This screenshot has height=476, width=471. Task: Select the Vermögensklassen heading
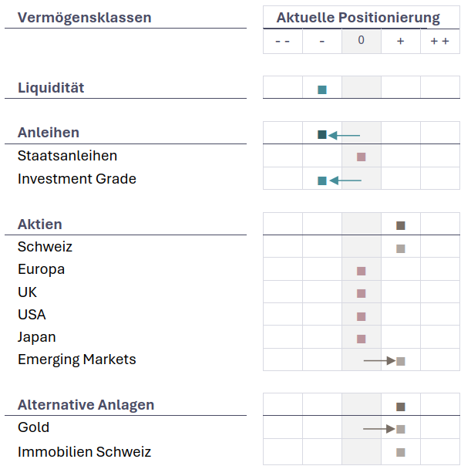(x=85, y=18)
